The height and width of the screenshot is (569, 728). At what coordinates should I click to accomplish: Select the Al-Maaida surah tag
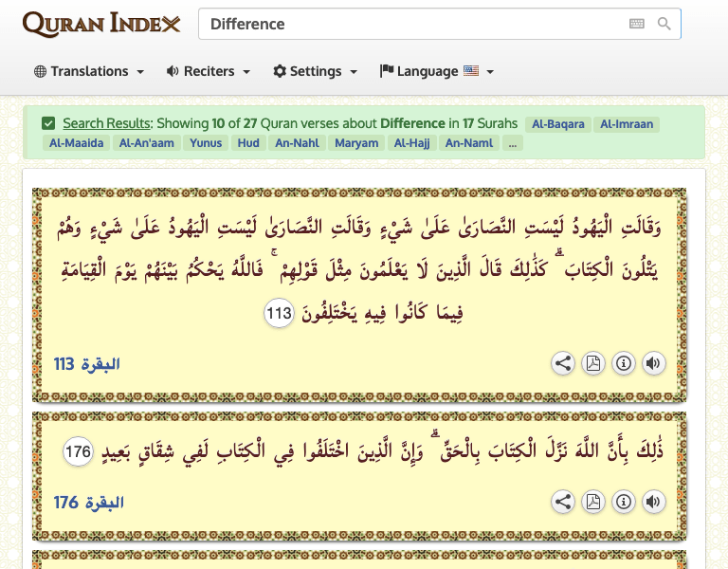76,143
